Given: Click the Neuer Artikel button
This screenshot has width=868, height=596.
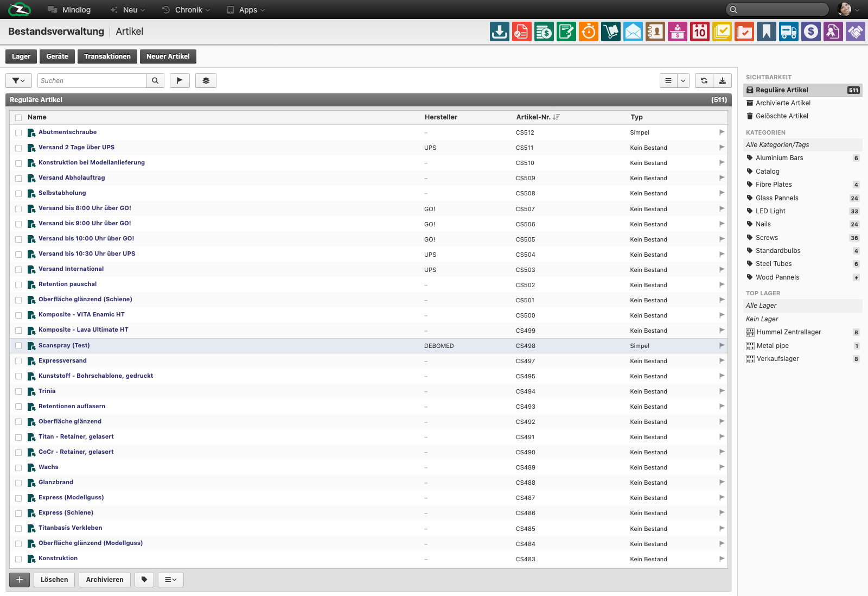Looking at the screenshot, I should (x=168, y=56).
